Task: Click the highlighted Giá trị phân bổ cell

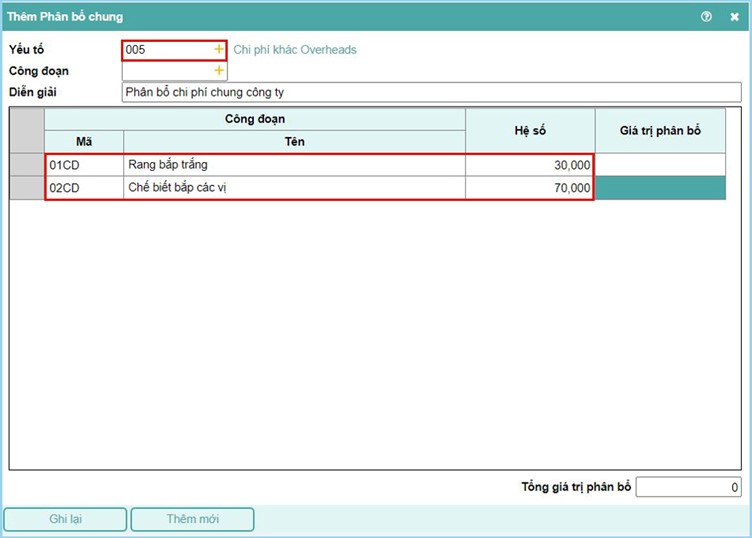Action: tap(660, 188)
